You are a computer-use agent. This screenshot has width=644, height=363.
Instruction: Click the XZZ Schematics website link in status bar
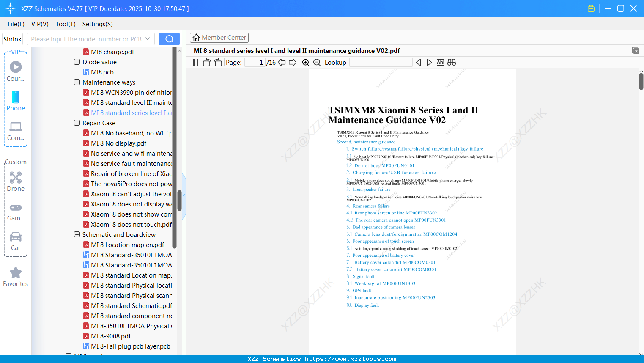click(350, 359)
